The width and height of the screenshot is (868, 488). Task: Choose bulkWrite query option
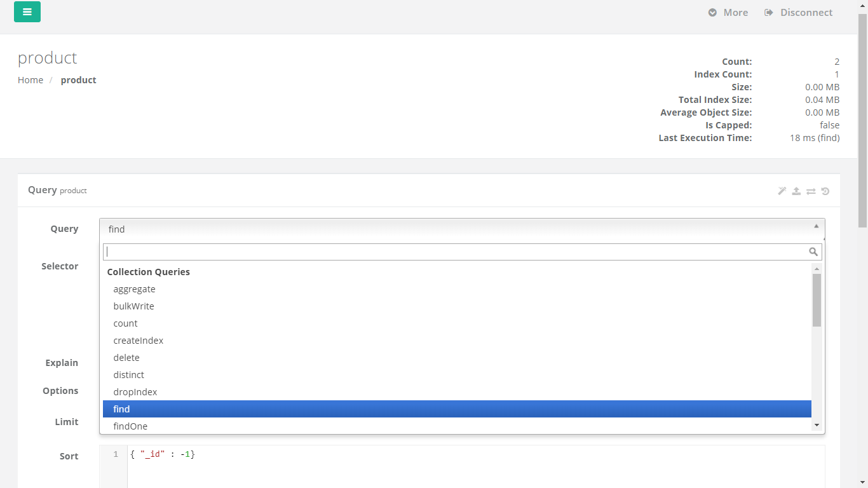click(x=134, y=306)
